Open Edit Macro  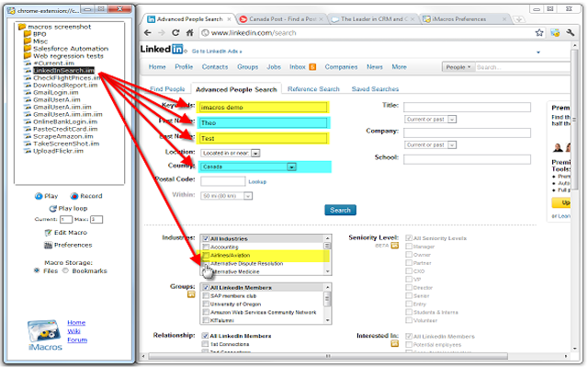click(65, 233)
